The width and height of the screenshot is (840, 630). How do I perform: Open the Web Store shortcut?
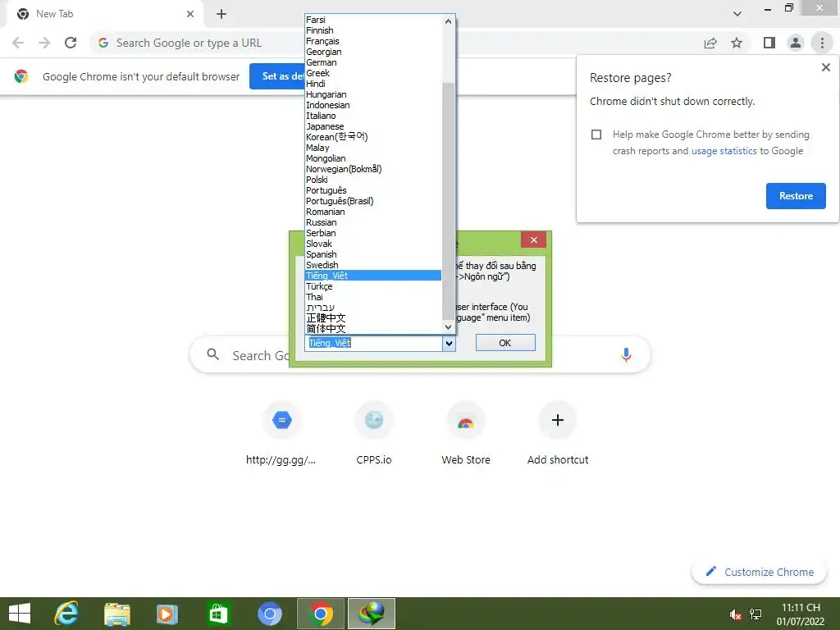tap(466, 435)
